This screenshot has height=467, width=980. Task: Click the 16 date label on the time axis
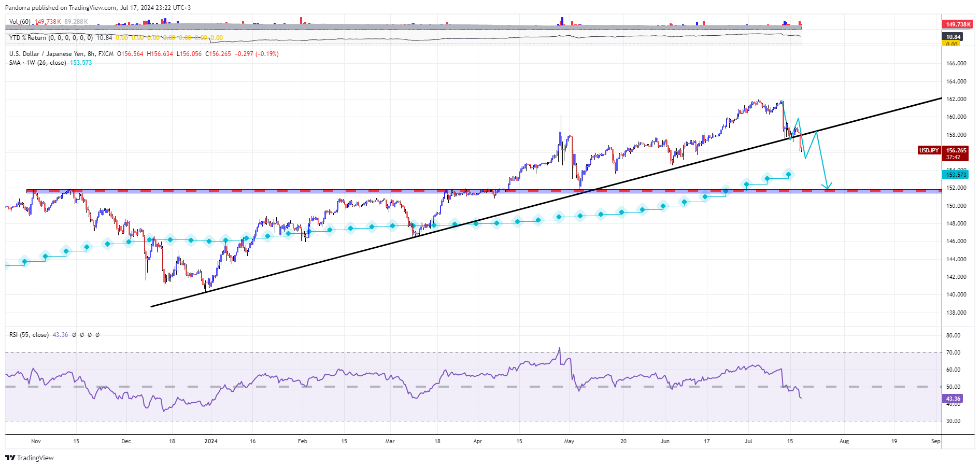click(252, 442)
